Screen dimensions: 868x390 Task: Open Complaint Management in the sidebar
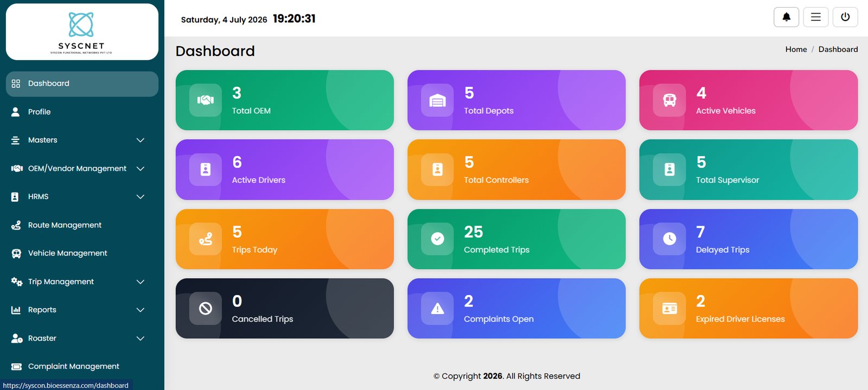click(82, 367)
